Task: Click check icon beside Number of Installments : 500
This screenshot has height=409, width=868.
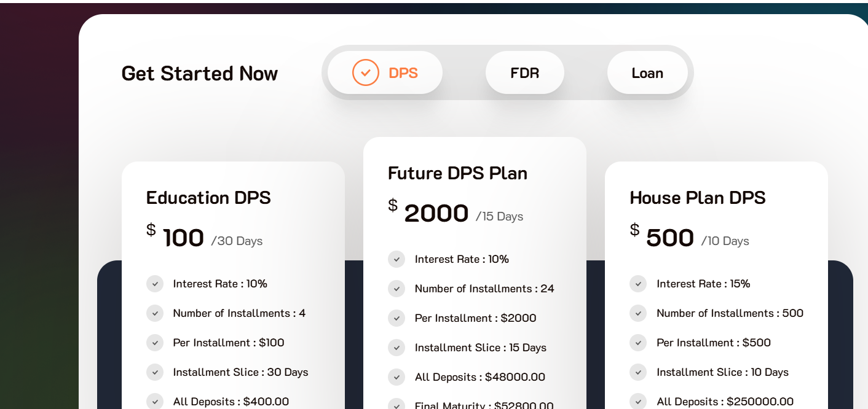Action: point(638,313)
